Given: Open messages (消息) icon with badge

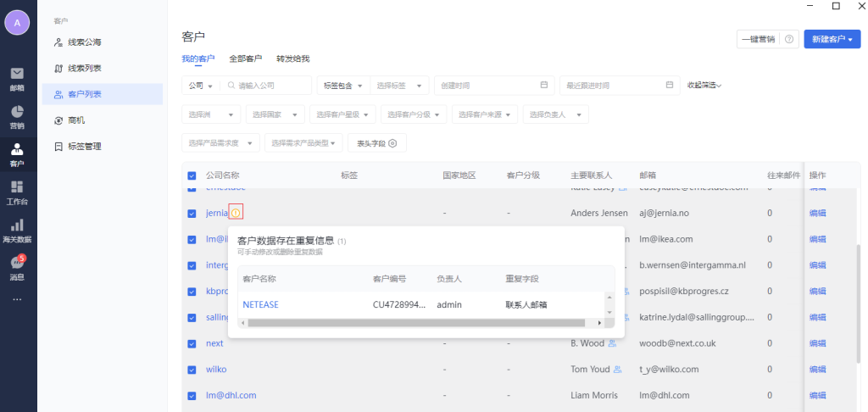Looking at the screenshot, I should coord(17,267).
